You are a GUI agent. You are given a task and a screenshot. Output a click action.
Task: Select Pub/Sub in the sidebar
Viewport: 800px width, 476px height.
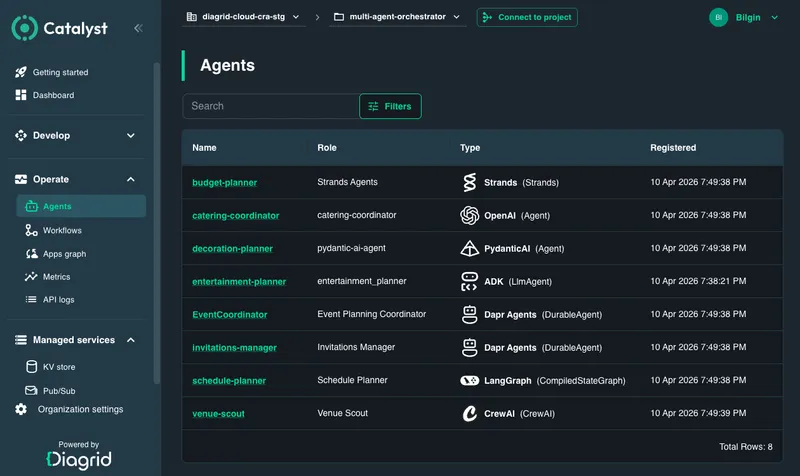pyautogui.click(x=58, y=390)
